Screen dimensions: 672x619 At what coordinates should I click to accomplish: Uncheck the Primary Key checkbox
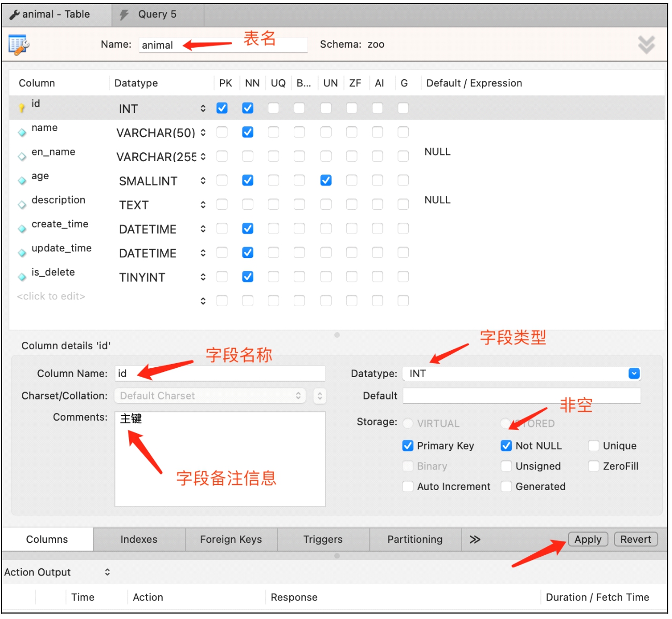click(408, 446)
